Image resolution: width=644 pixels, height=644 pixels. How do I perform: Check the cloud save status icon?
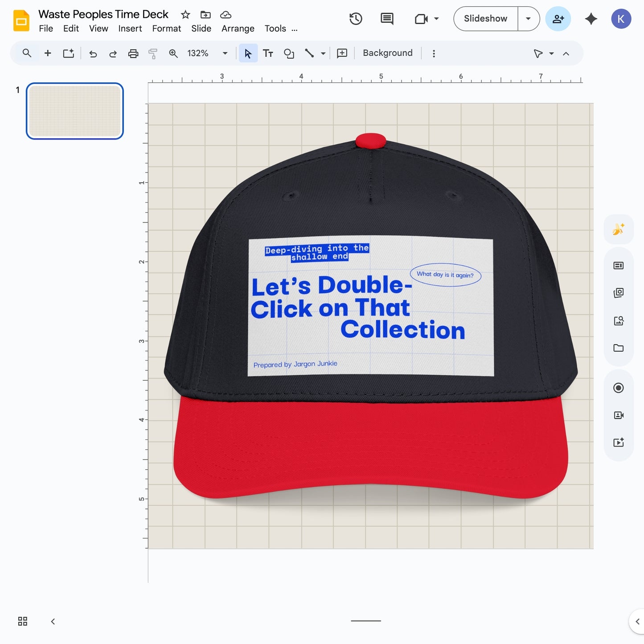click(x=226, y=15)
